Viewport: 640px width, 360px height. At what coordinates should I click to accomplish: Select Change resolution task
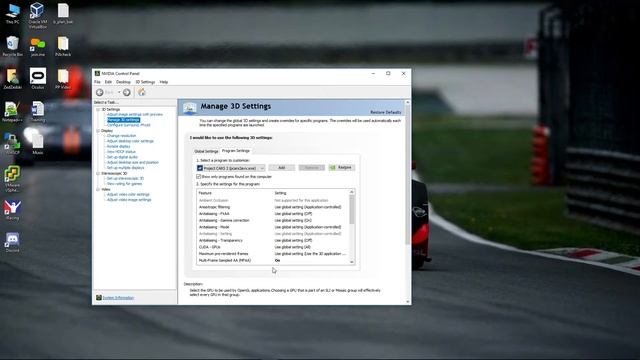pos(121,136)
